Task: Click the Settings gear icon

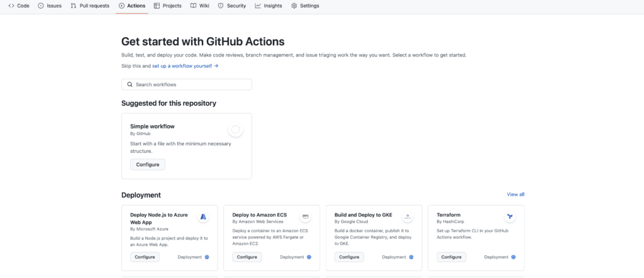Action: (x=294, y=6)
